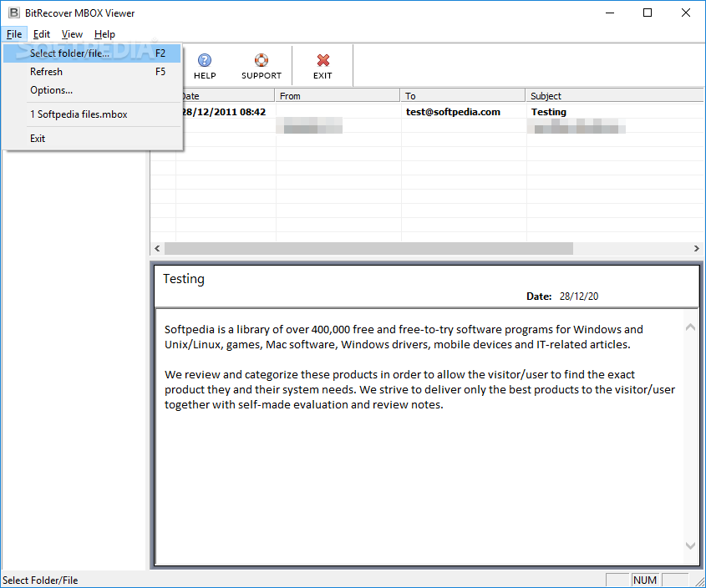The height and width of the screenshot is (588, 706).
Task: Choose Select folder/file... menu entry
Action: [92, 53]
